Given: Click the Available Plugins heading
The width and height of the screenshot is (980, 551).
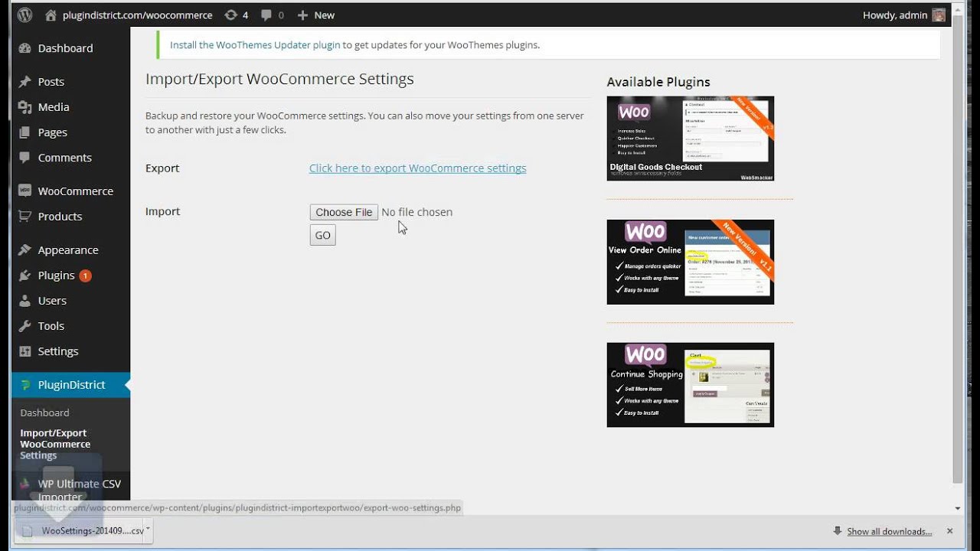Looking at the screenshot, I should (x=658, y=82).
